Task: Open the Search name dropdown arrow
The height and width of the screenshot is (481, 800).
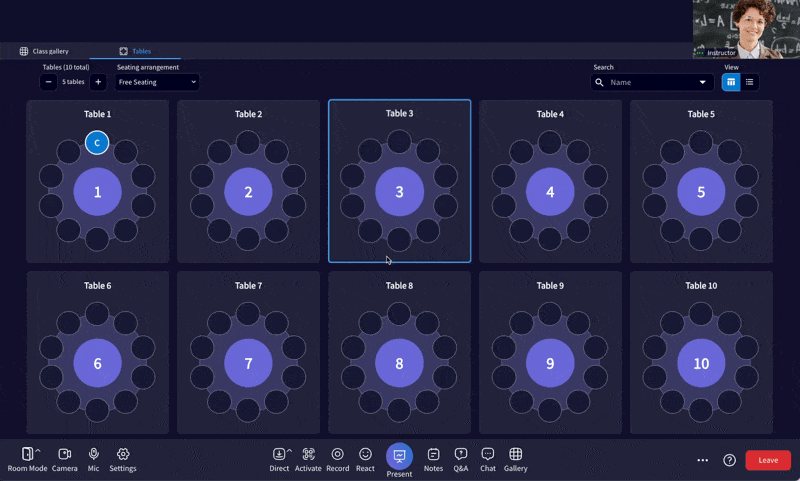Action: pyautogui.click(x=702, y=82)
